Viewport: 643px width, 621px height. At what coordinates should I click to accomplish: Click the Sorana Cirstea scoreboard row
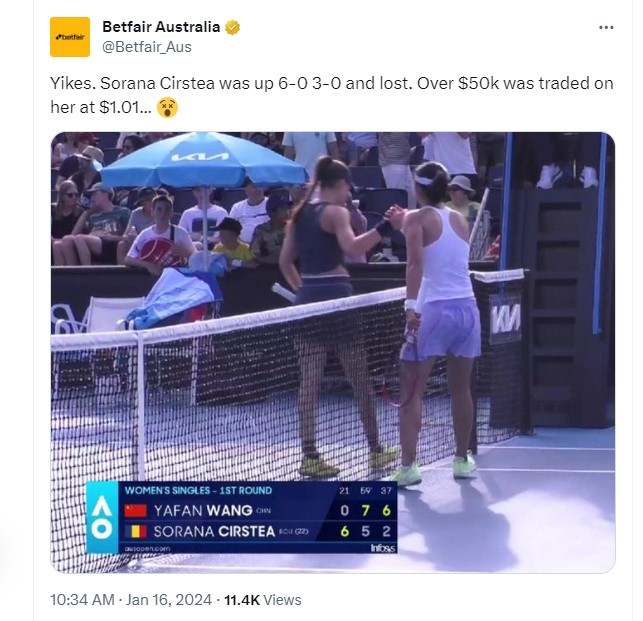(258, 532)
